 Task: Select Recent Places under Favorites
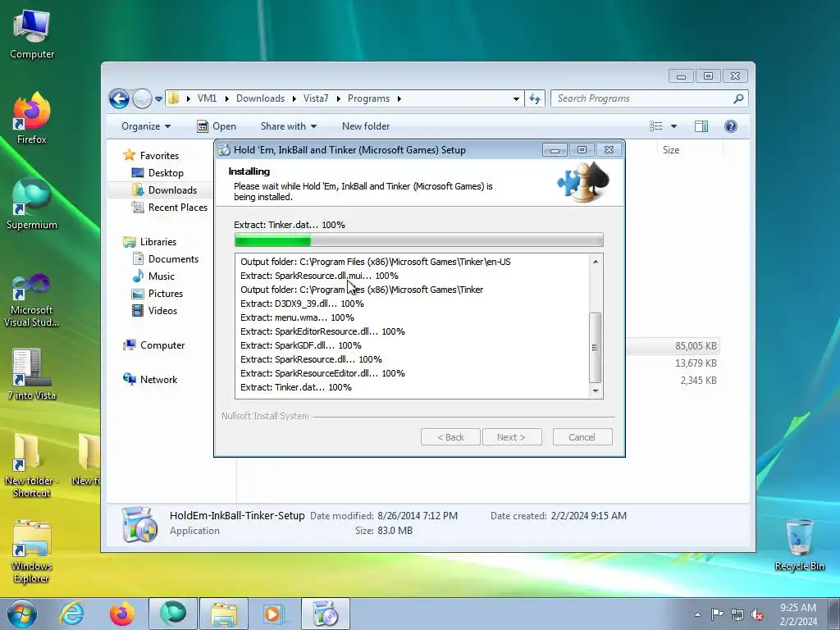pyautogui.click(x=177, y=208)
